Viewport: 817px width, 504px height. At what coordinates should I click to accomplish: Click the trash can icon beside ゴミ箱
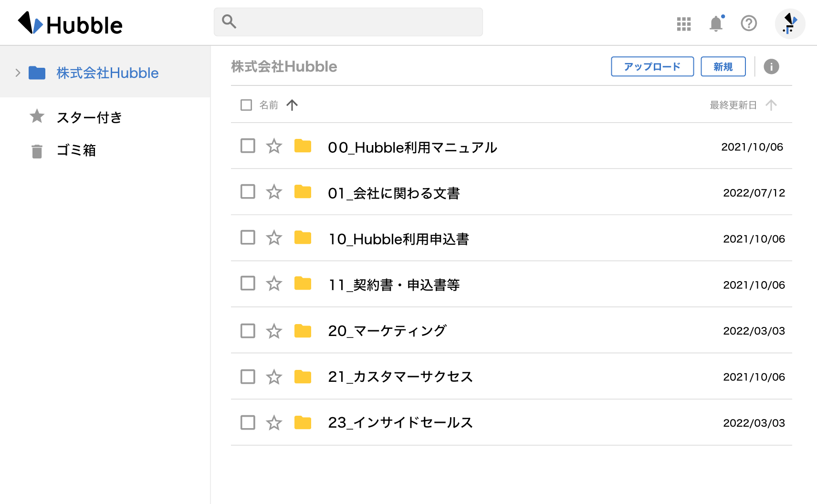37,151
